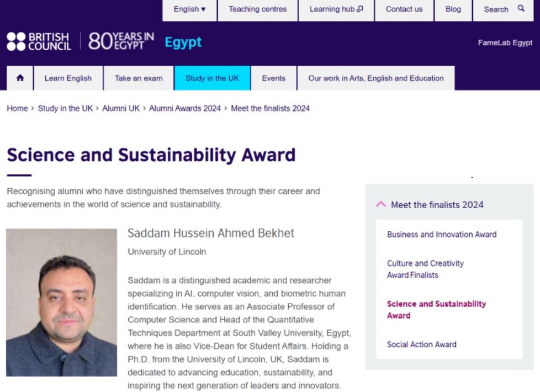Click the Alumni UK breadcrumb
Viewport: 540px width, 392px height.
point(121,108)
